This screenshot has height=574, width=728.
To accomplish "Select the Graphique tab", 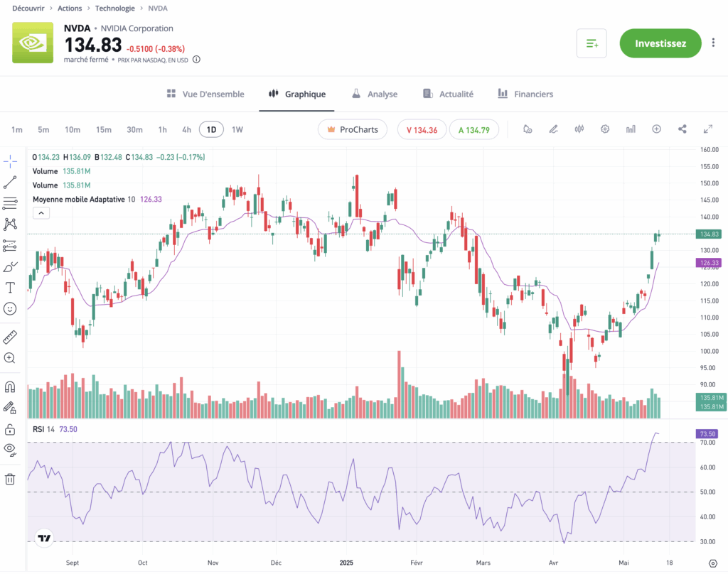I will [x=296, y=94].
